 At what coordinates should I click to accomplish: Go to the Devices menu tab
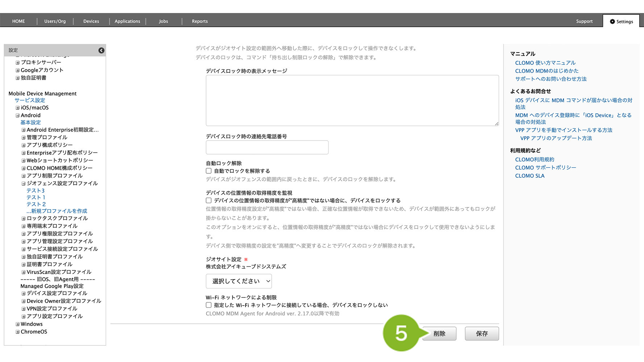tap(91, 21)
